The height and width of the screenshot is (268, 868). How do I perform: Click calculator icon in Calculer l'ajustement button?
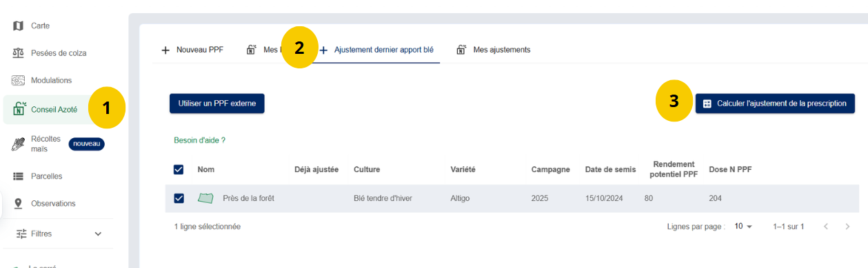coord(707,104)
